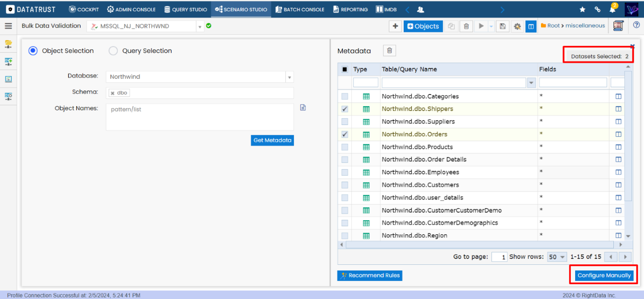The width and height of the screenshot is (644, 299).
Task: Expand the Database Northwind dropdown
Action: click(289, 77)
